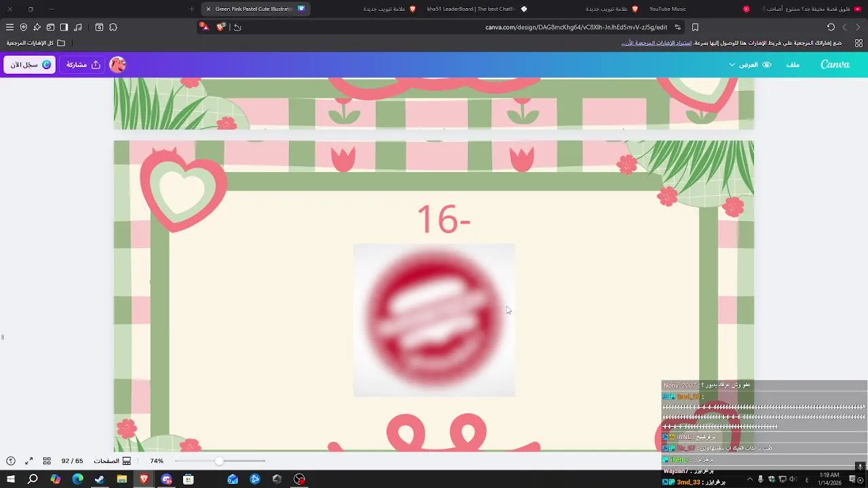Select the 16- heading text on the page
Viewport: 868px width, 488px height.
(443, 220)
